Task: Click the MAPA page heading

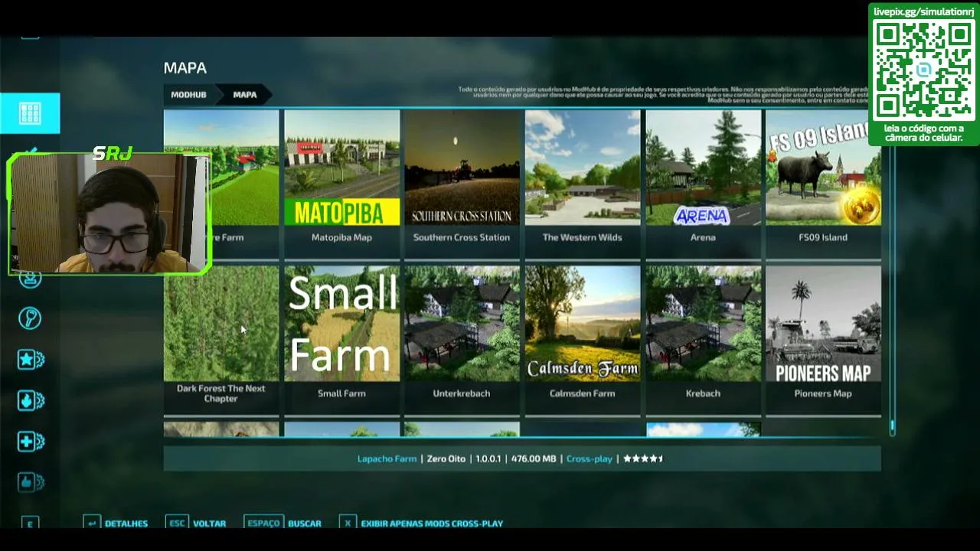Action: (x=185, y=68)
